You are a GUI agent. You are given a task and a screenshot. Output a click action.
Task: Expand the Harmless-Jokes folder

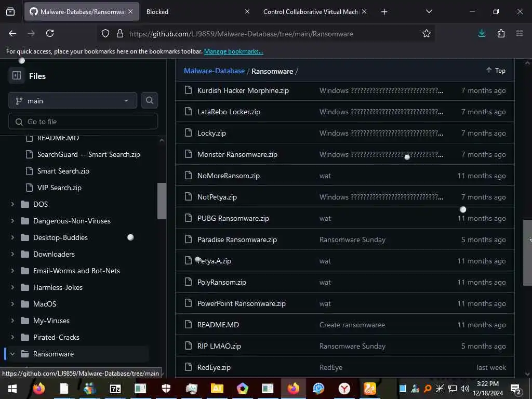coord(12,287)
